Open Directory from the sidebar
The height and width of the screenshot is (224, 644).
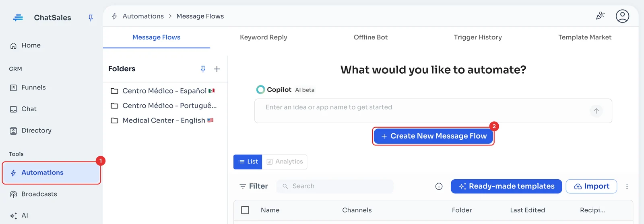(x=31, y=131)
